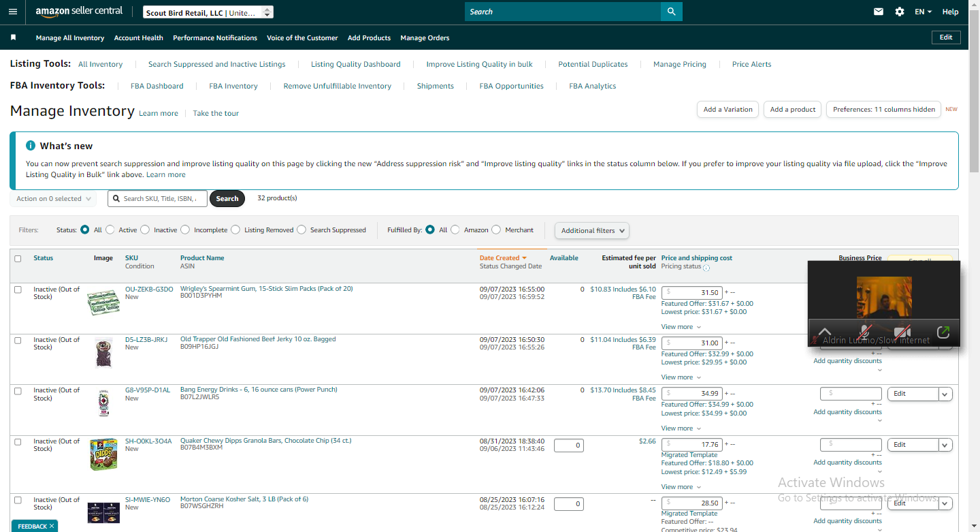Expand View more for Bang Energy Drinks
This screenshot has height=532, width=980.
point(681,428)
